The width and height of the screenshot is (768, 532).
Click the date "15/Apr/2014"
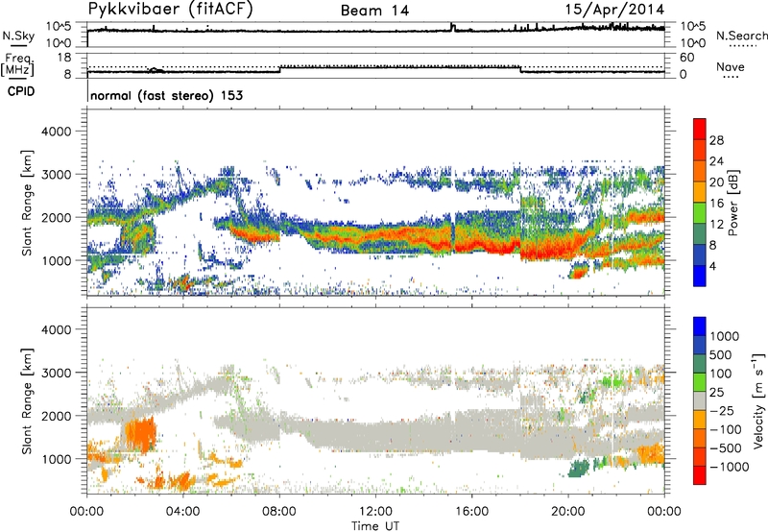(615, 10)
